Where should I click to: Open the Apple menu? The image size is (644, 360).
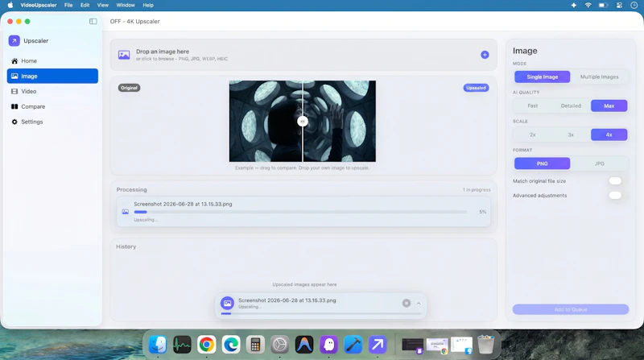click(10, 6)
